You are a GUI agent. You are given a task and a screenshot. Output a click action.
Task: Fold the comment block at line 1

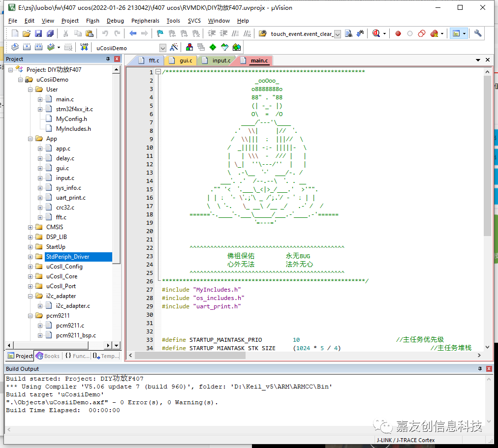click(158, 72)
